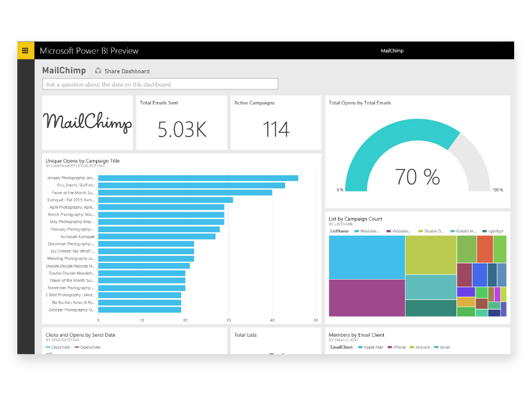Click the Flavor of the Month Sur.. label
Image resolution: width=532 pixels, height=407 pixels.
pos(72,281)
